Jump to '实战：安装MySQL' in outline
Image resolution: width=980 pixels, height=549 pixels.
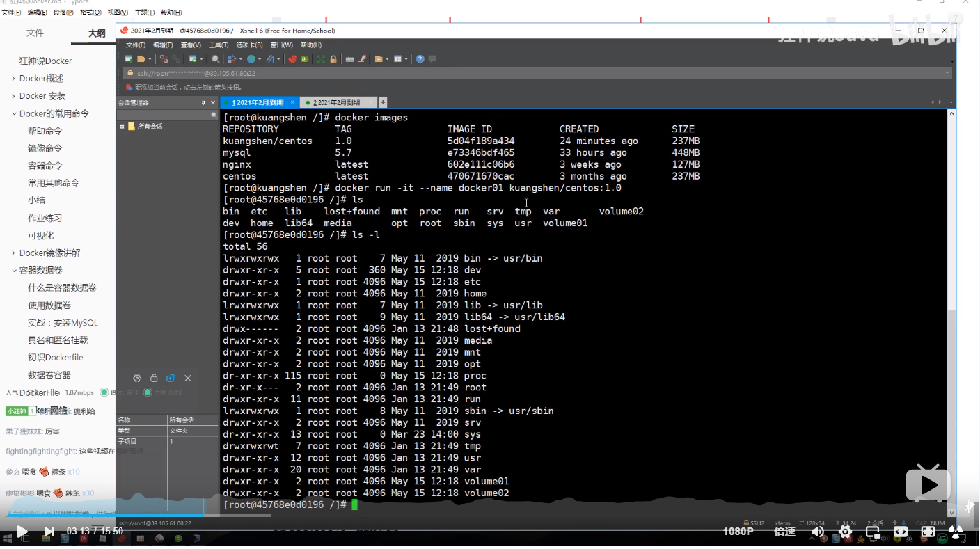[63, 322]
